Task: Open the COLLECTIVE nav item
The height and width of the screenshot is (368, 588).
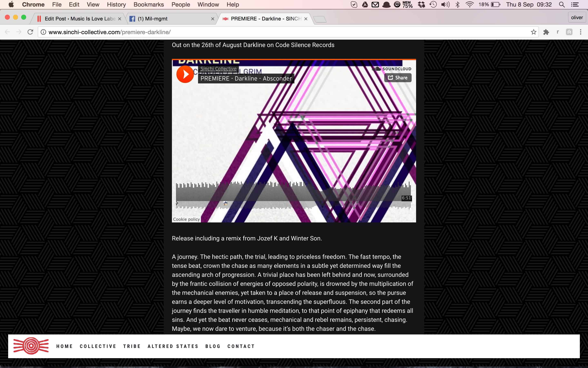Action: (98, 346)
